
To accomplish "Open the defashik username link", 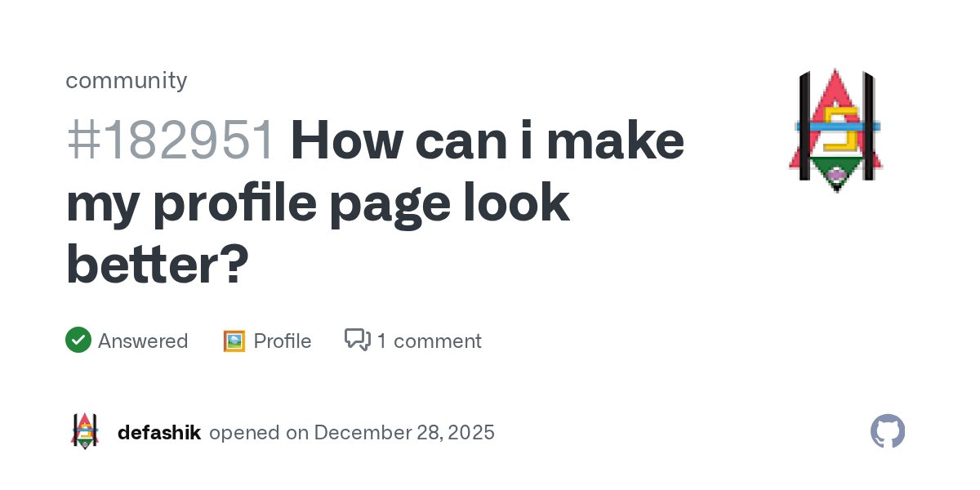I will 159,432.
